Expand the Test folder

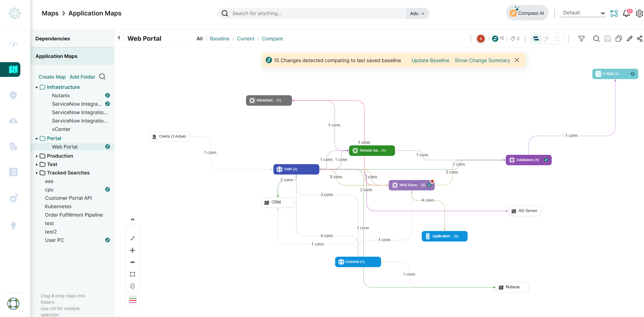(37, 165)
